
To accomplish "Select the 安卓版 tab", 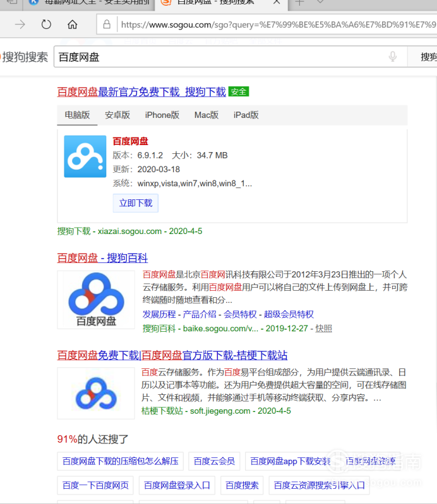I will coord(117,115).
